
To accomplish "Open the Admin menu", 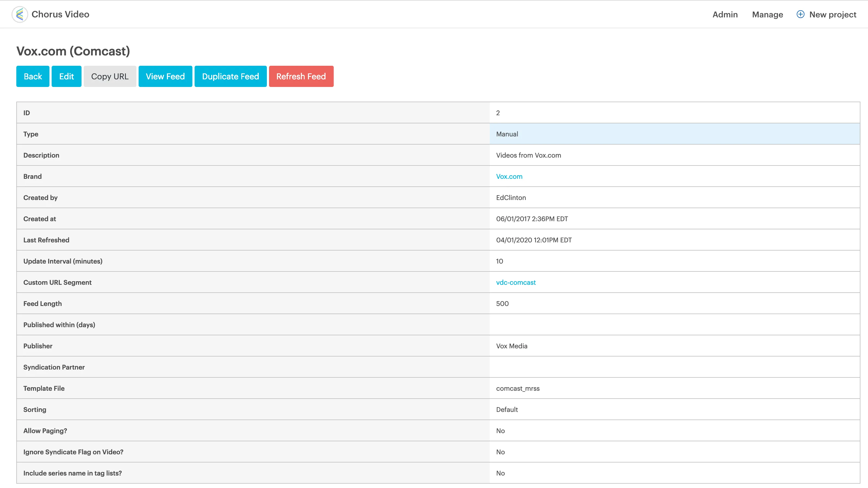I will 725,14.
